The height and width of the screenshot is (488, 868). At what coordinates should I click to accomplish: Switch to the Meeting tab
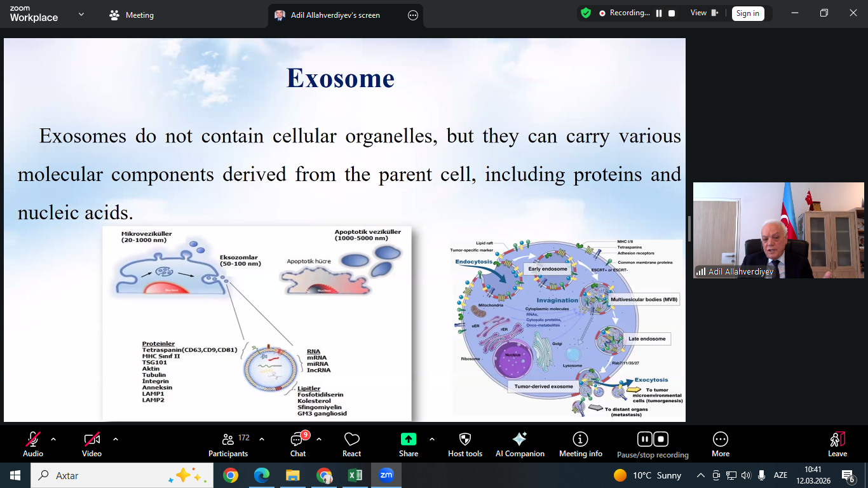pos(132,15)
